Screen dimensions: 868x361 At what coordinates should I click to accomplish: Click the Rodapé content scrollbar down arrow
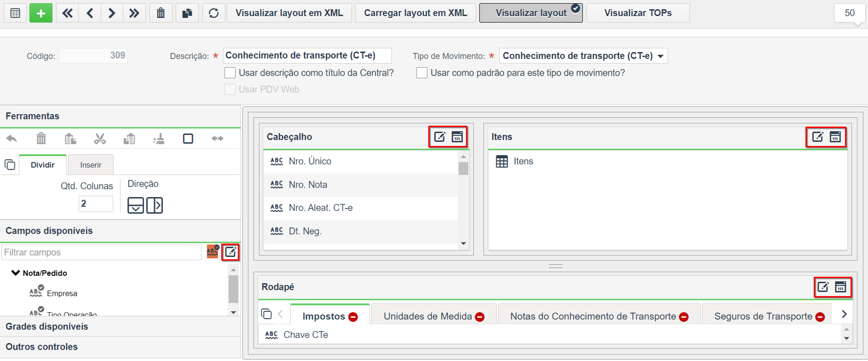click(x=846, y=338)
